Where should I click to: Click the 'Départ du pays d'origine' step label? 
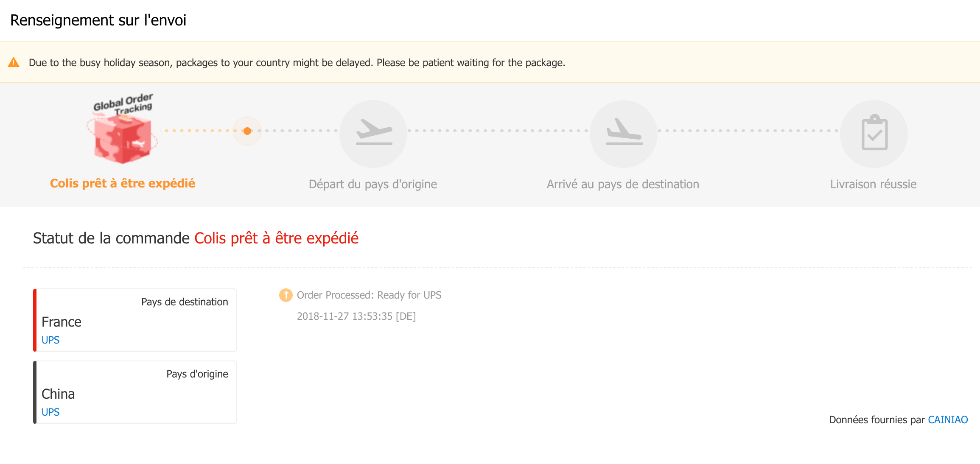coord(373,184)
